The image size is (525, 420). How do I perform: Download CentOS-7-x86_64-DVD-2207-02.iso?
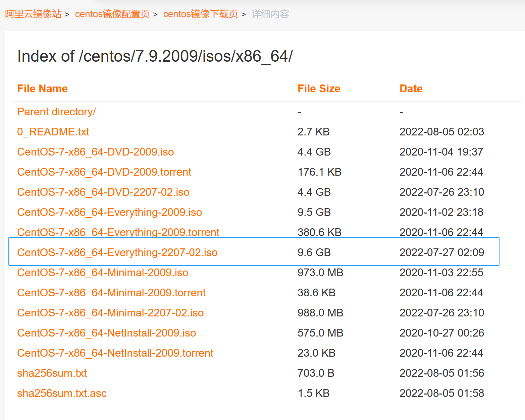[103, 192]
